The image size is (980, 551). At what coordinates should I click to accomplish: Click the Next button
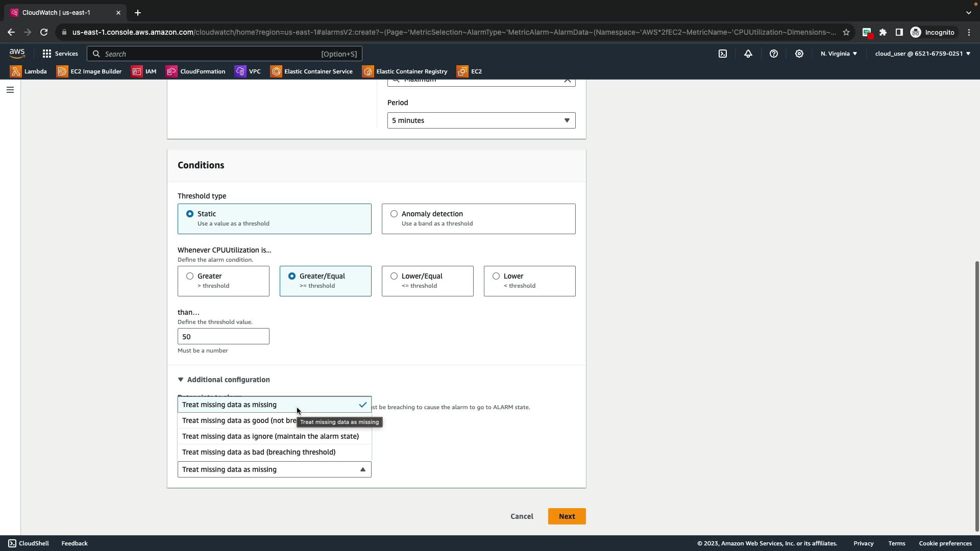(567, 516)
